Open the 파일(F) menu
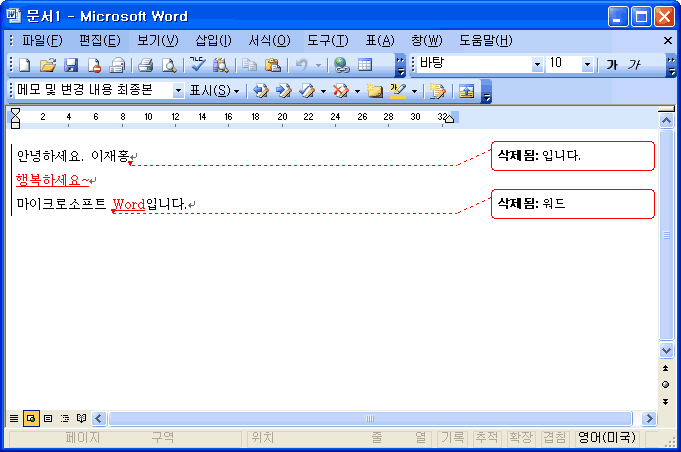The height and width of the screenshot is (452, 681). coord(41,40)
